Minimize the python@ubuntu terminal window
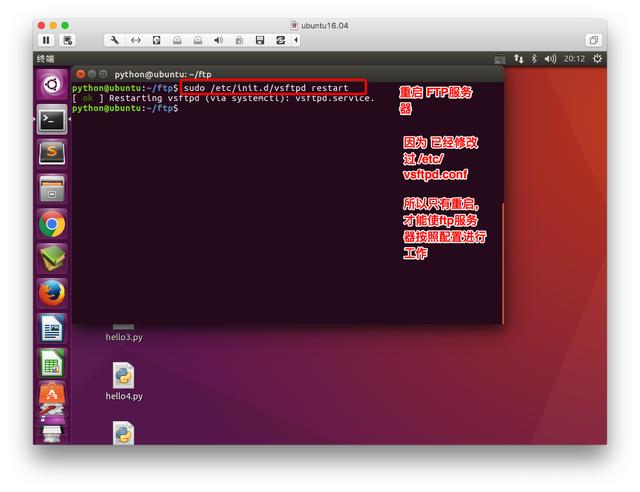 coord(92,74)
